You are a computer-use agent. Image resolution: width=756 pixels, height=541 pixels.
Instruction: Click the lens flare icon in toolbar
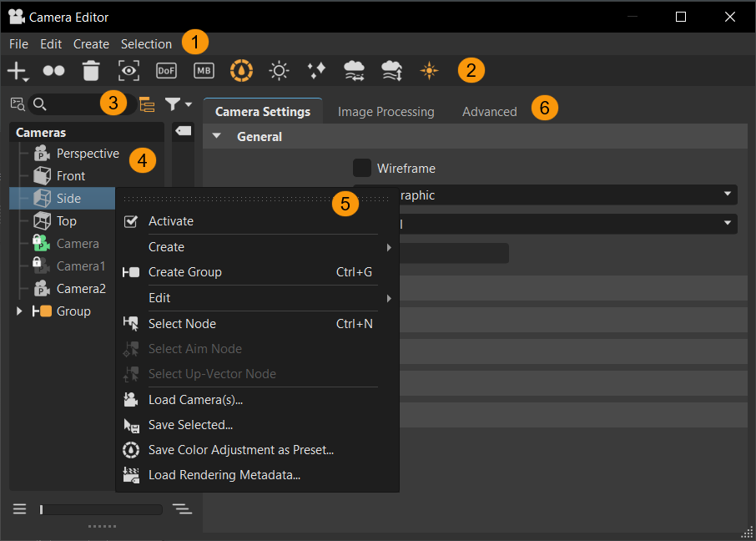[x=429, y=71]
